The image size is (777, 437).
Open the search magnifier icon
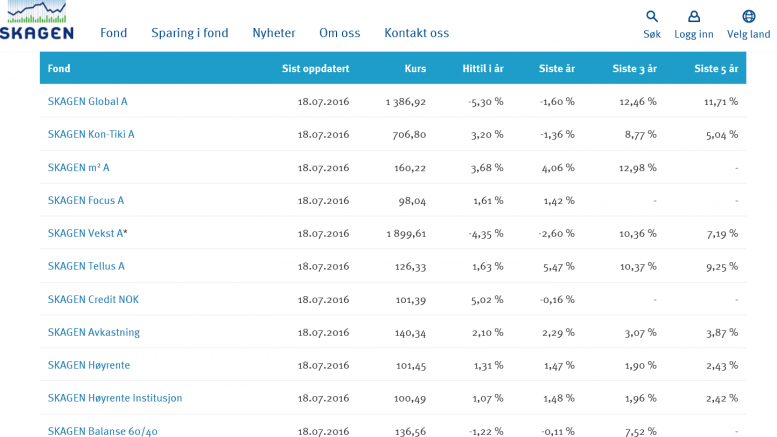[x=652, y=16]
